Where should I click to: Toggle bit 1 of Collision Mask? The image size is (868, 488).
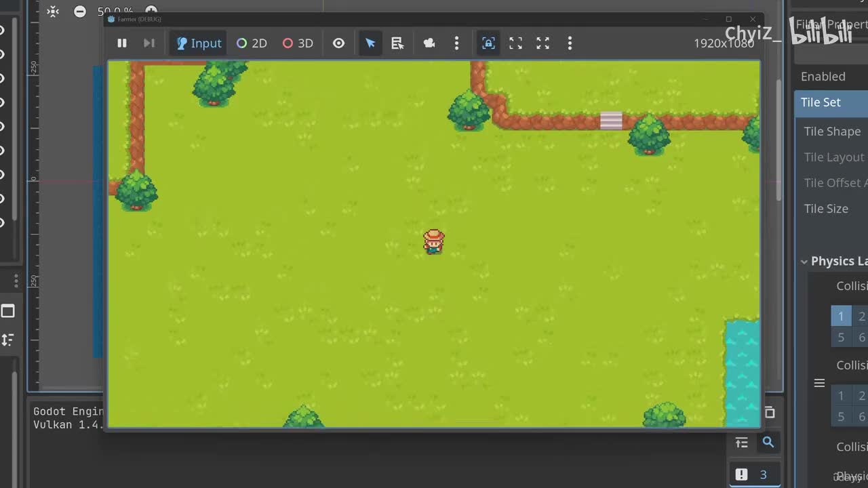(841, 396)
